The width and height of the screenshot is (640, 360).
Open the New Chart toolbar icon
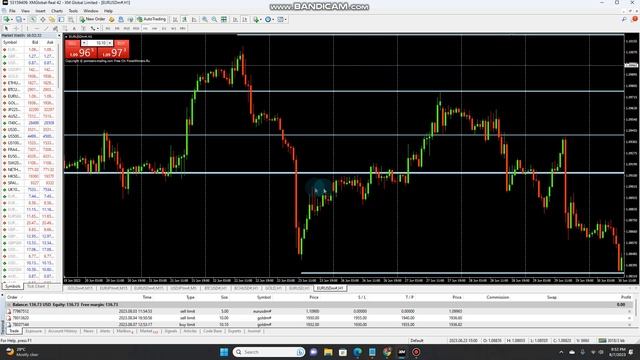7,19
